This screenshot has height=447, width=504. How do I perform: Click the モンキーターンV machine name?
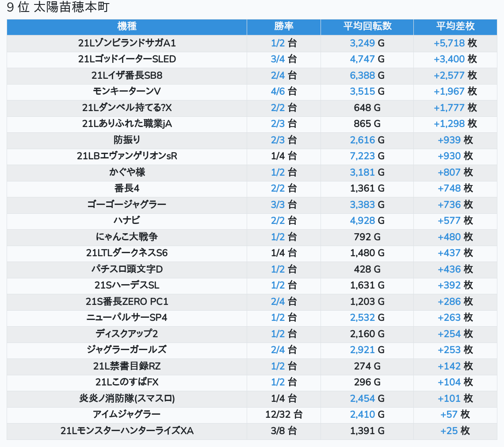tap(126, 92)
